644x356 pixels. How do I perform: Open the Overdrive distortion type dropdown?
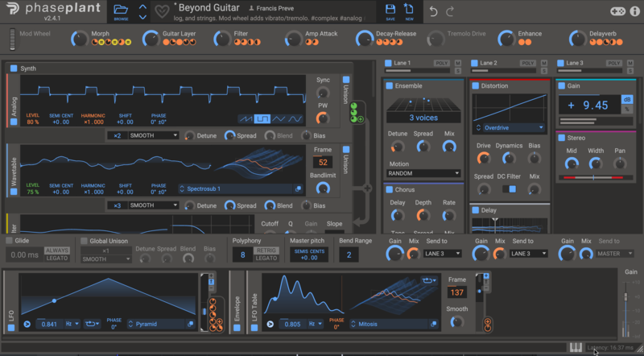point(506,127)
